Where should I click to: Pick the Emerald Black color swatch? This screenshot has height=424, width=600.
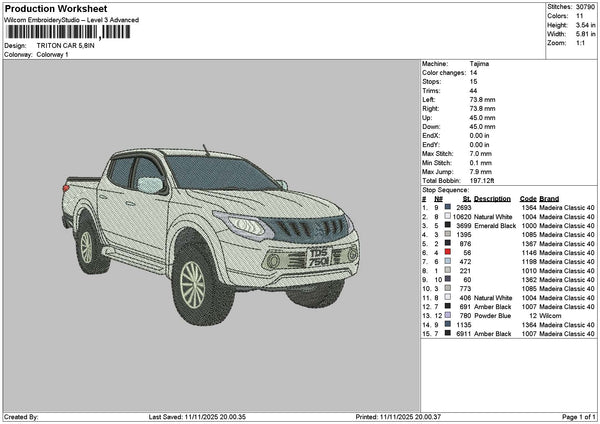447,225
